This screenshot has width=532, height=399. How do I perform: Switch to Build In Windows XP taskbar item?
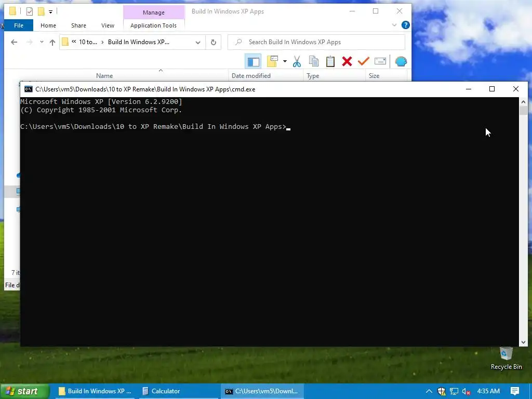[95, 391]
